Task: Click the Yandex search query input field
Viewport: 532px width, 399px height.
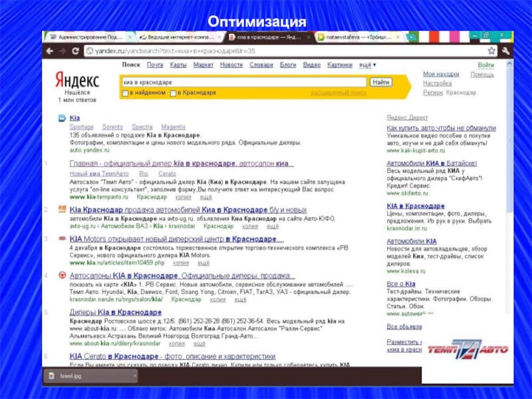Action: (x=244, y=82)
